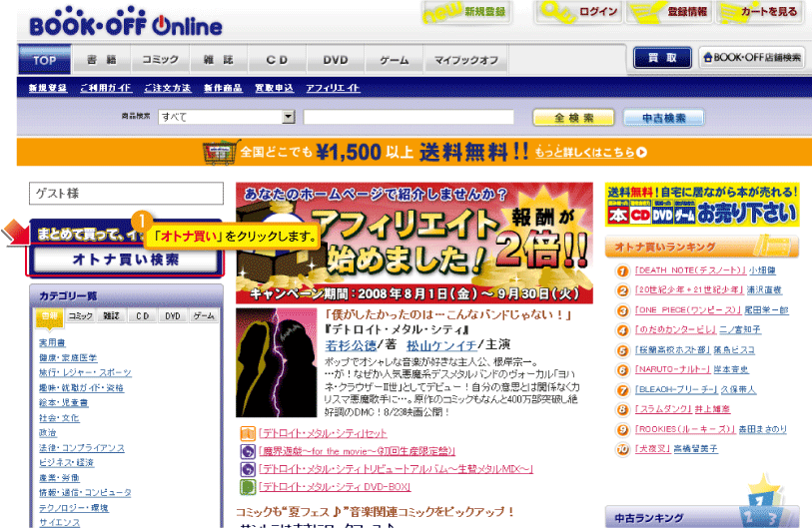812x528 pixels.
Task: Click the お売り下さい sell banner
Action: pyautogui.click(x=702, y=205)
